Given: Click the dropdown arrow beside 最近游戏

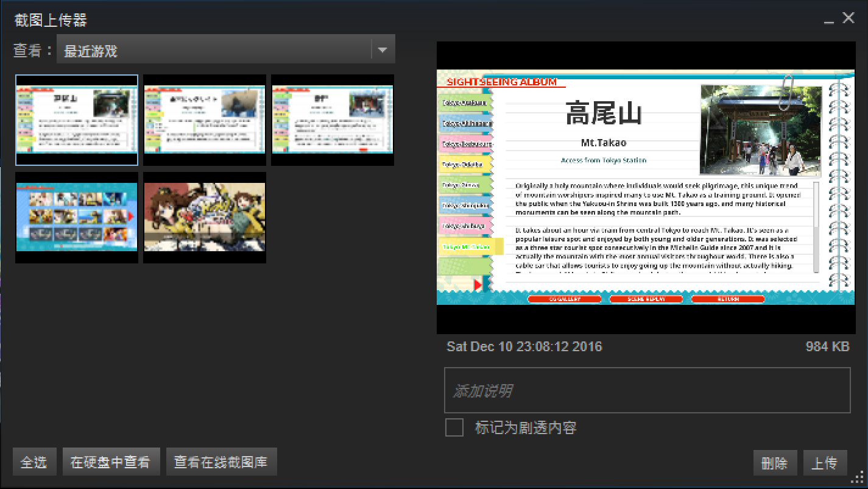Looking at the screenshot, I should click(x=384, y=49).
